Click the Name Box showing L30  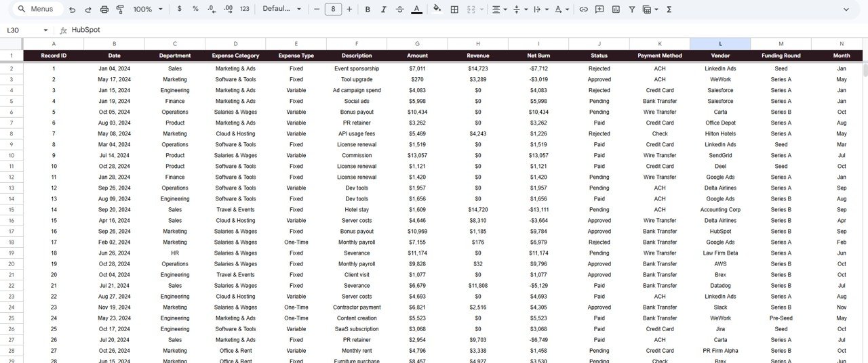tap(22, 30)
